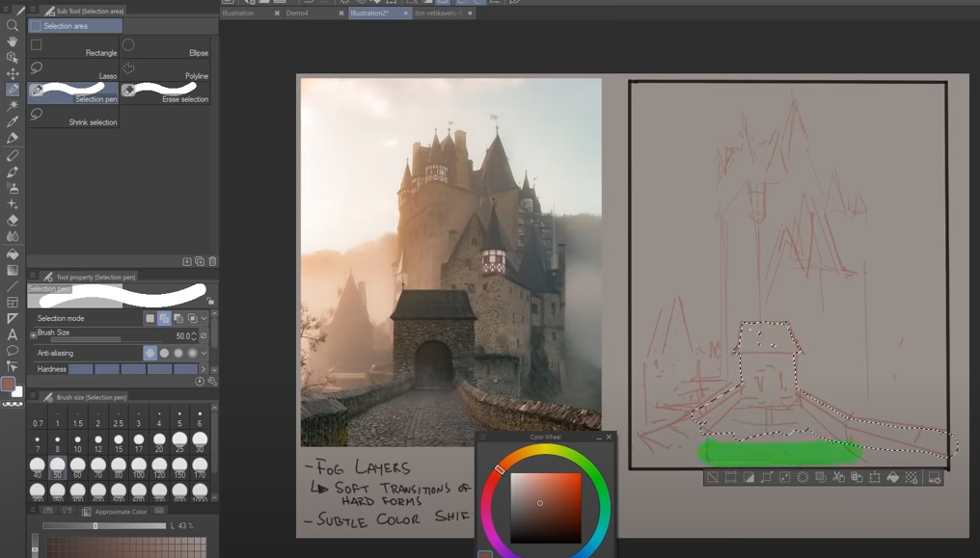The height and width of the screenshot is (558, 980).
Task: Expand the Brush Size plus expander
Action: click(x=33, y=335)
